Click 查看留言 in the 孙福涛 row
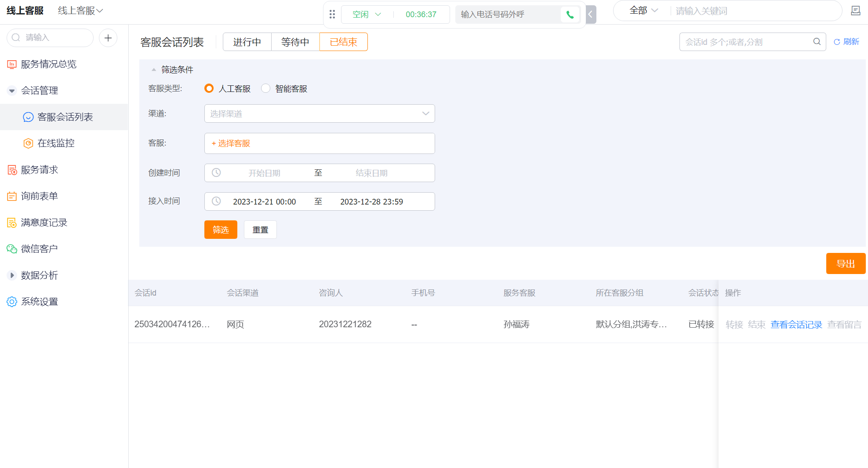The width and height of the screenshot is (868, 468). [x=845, y=325]
